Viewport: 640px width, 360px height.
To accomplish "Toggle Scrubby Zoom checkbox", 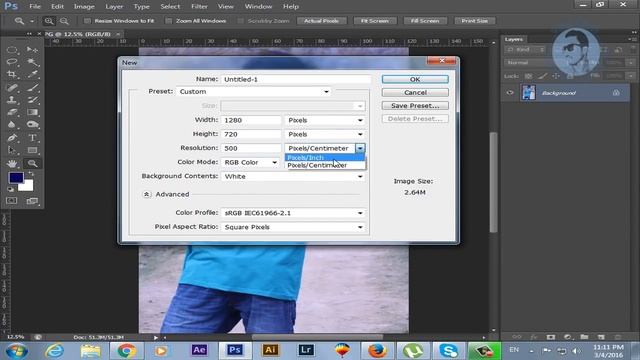I will [x=240, y=21].
